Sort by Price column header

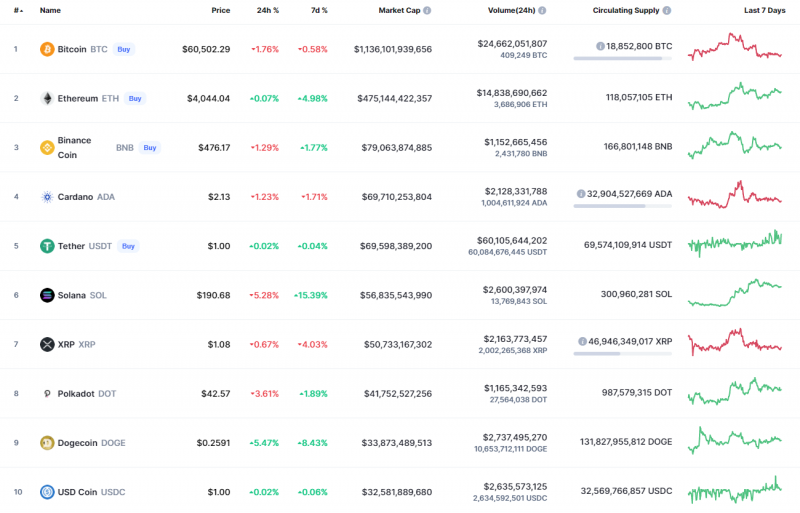221,10
